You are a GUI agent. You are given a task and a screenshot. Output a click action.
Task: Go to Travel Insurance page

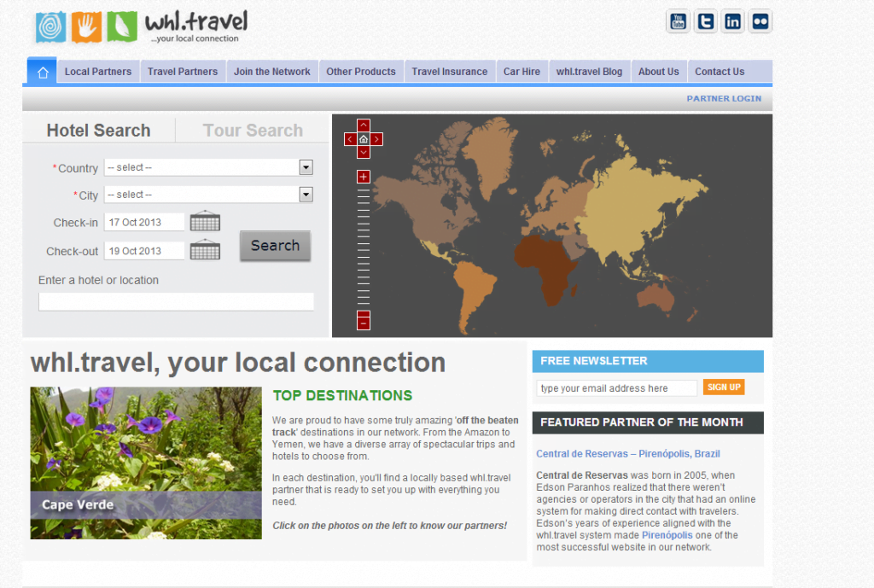pyautogui.click(x=450, y=72)
